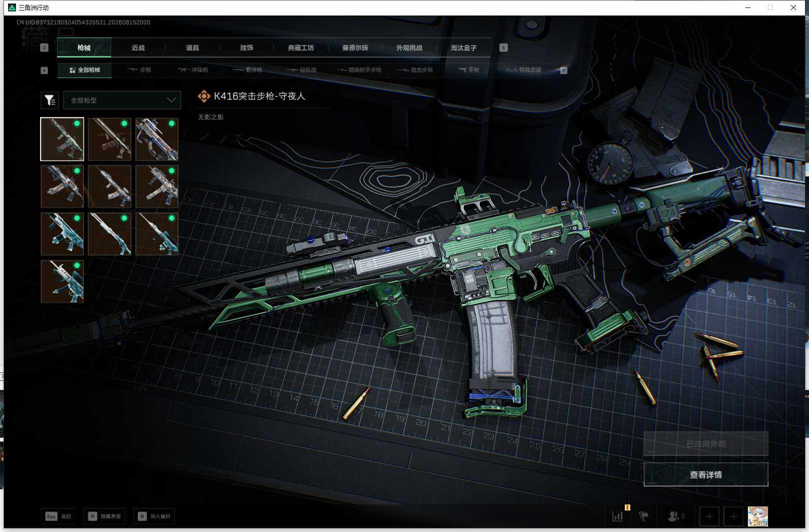Click the 三角洲行动 app icon in title bar

coord(12,8)
